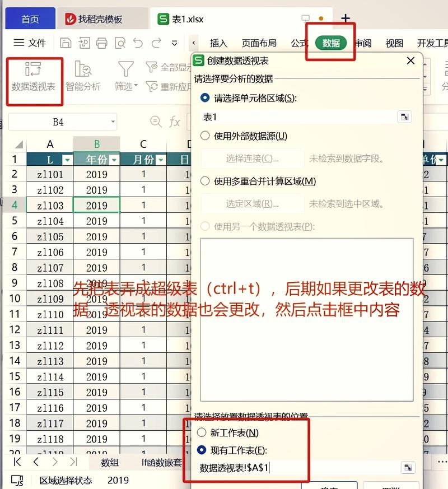Click Show All (全部显示) filter icon
The height and width of the screenshot is (489, 448).
pos(152,67)
